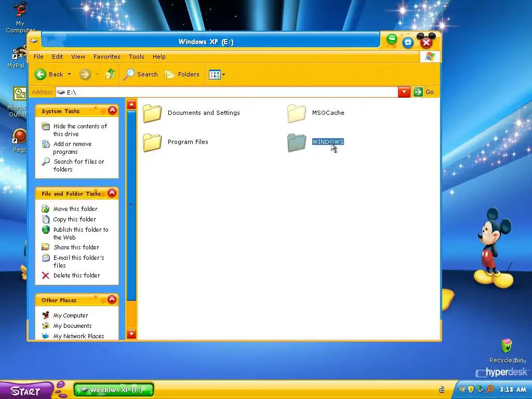The height and width of the screenshot is (399, 532).
Task: Click the Documents and Settings folder name
Action: point(204,113)
